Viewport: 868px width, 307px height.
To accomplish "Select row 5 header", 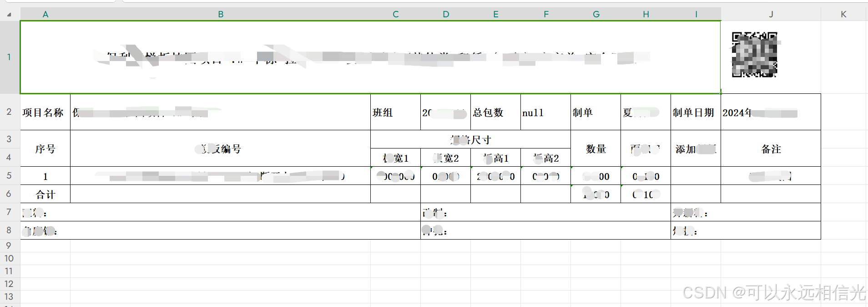I will click(x=9, y=175).
